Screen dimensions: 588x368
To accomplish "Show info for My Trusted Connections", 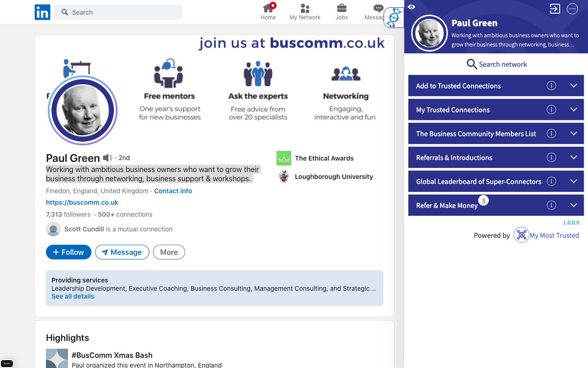I will tap(551, 109).
